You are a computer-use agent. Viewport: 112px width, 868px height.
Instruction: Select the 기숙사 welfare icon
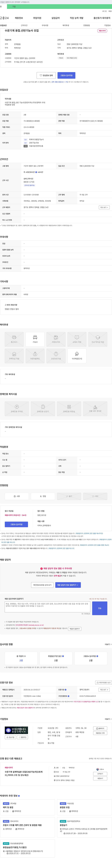[35, 339]
